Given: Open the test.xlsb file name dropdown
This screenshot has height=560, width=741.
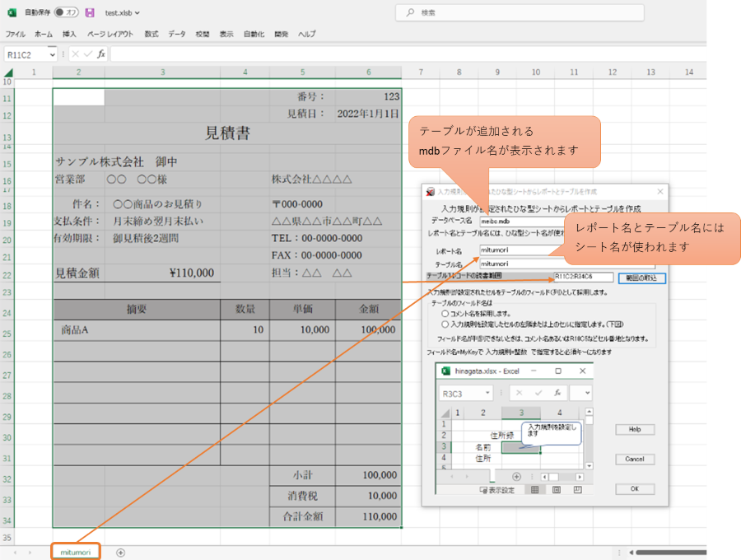Looking at the screenshot, I should [x=137, y=13].
